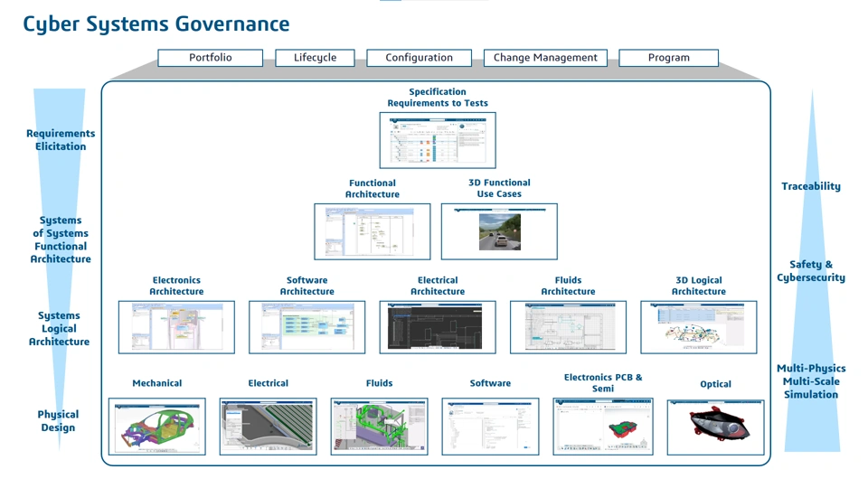Click the Multi-Physics Multi-Scale Simulation label
The width and height of the screenshot is (868, 488).
[x=811, y=381]
